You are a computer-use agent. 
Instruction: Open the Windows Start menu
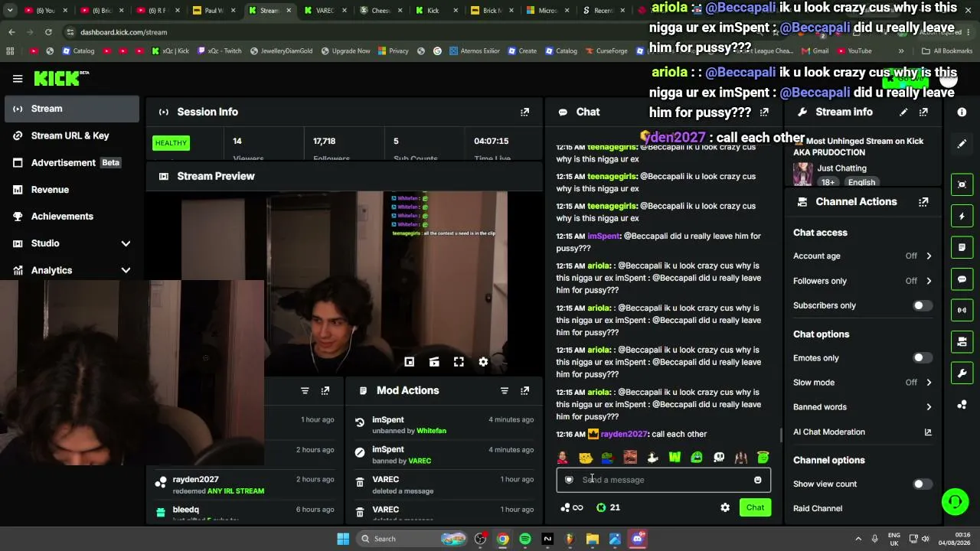pyautogui.click(x=343, y=539)
